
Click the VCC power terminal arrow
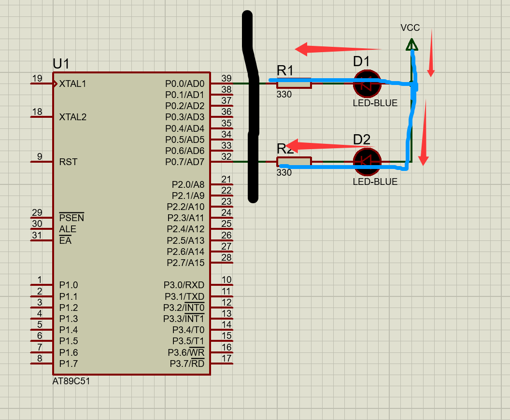coord(411,45)
